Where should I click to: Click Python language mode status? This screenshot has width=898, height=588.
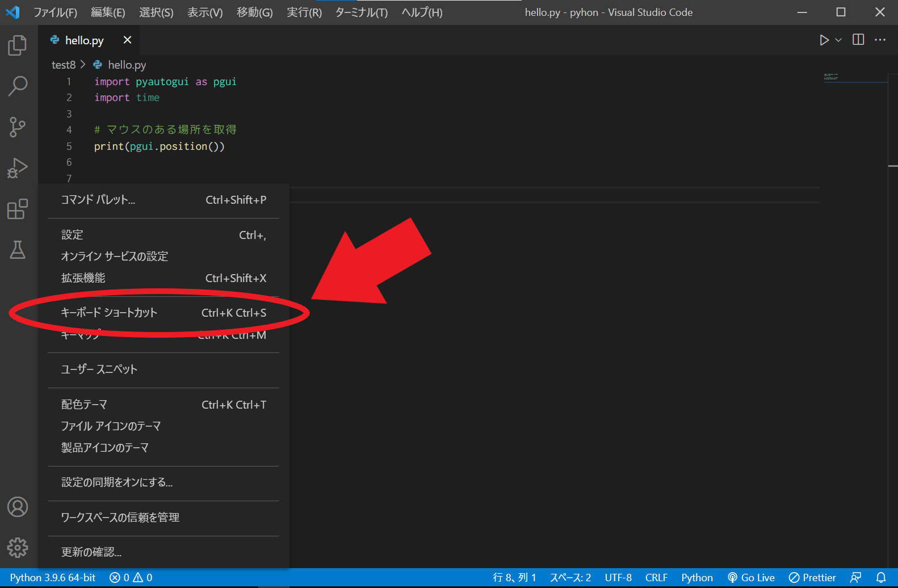click(x=697, y=578)
